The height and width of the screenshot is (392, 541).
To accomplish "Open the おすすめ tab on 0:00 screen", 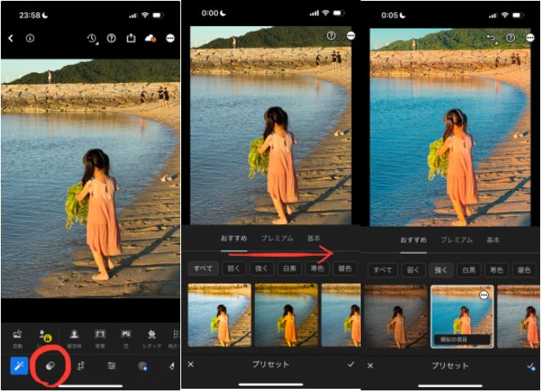I will pyautogui.click(x=233, y=238).
